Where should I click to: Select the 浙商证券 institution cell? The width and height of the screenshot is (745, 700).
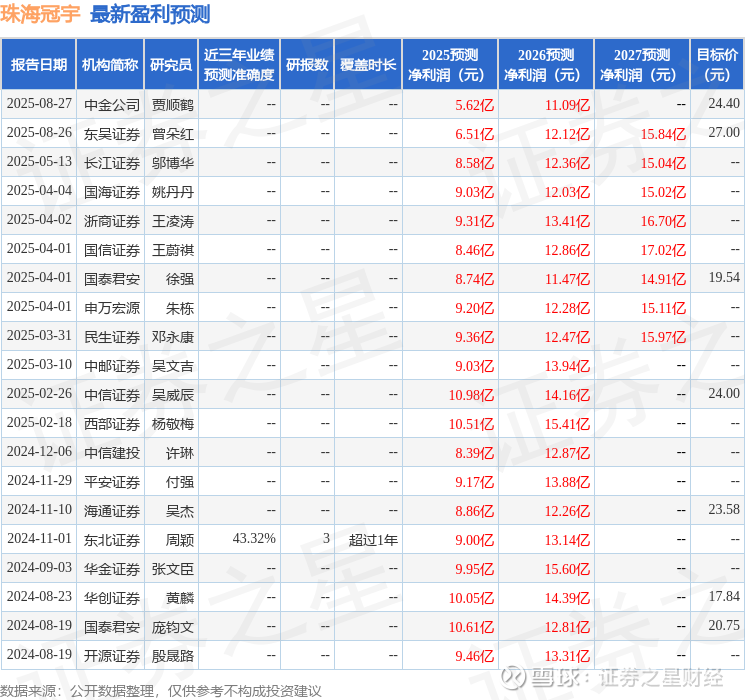[x=112, y=221]
